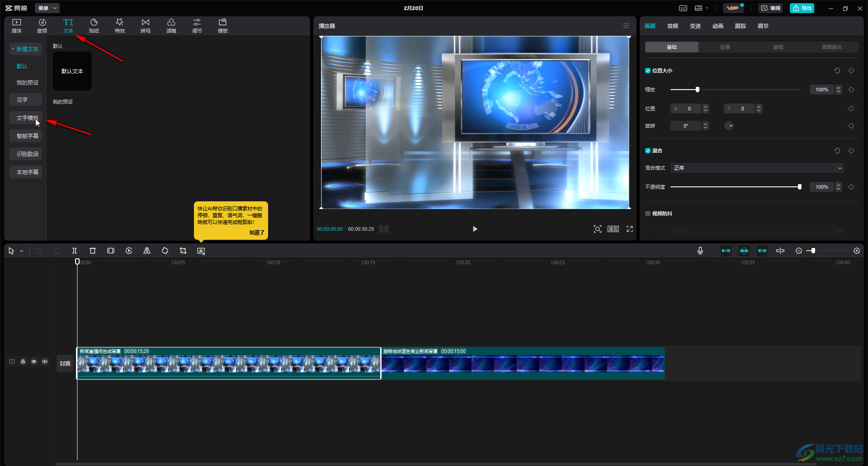Open the Filters (滤镜) panel

tap(171, 26)
